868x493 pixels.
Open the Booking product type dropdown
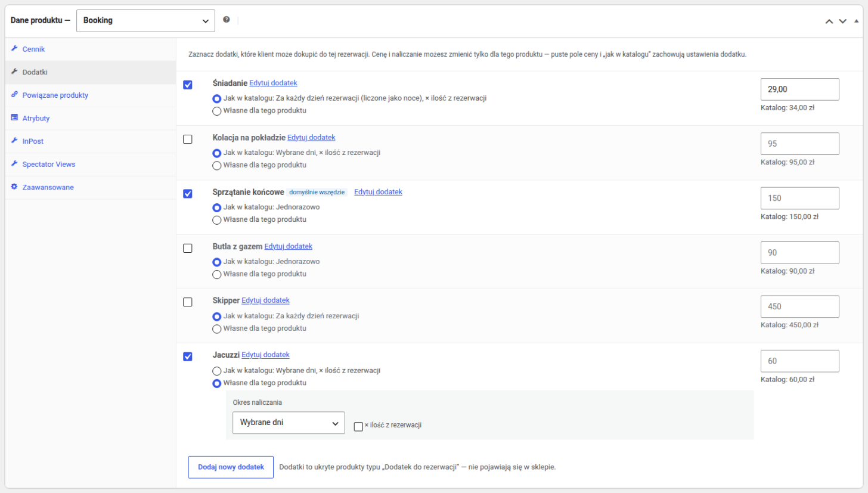coord(145,20)
